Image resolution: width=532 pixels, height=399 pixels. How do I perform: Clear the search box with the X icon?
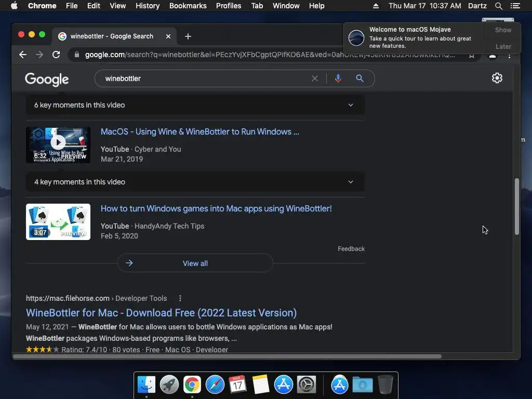pos(315,79)
